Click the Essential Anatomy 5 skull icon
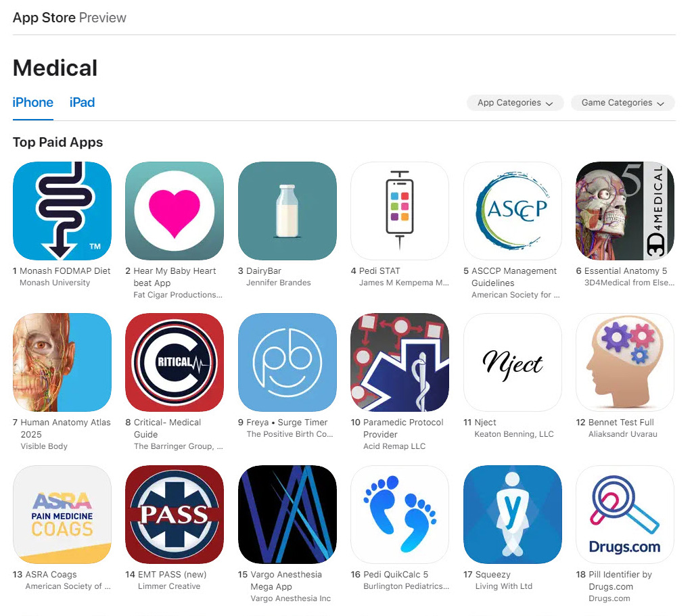The image size is (692, 616). click(x=625, y=211)
